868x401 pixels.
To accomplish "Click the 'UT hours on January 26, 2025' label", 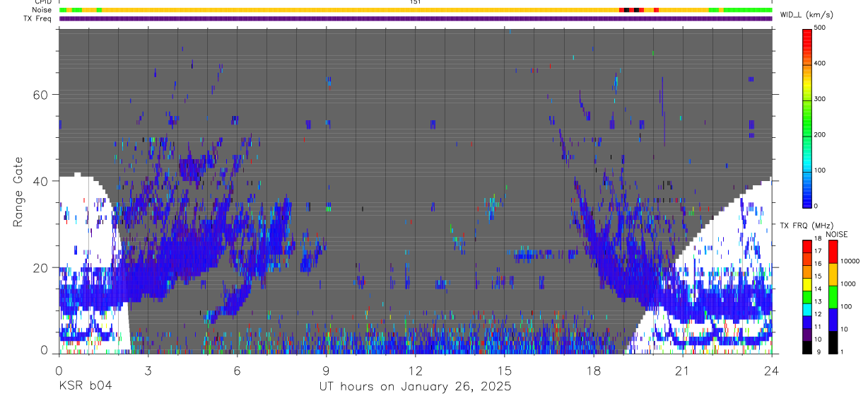I will (x=415, y=386).
